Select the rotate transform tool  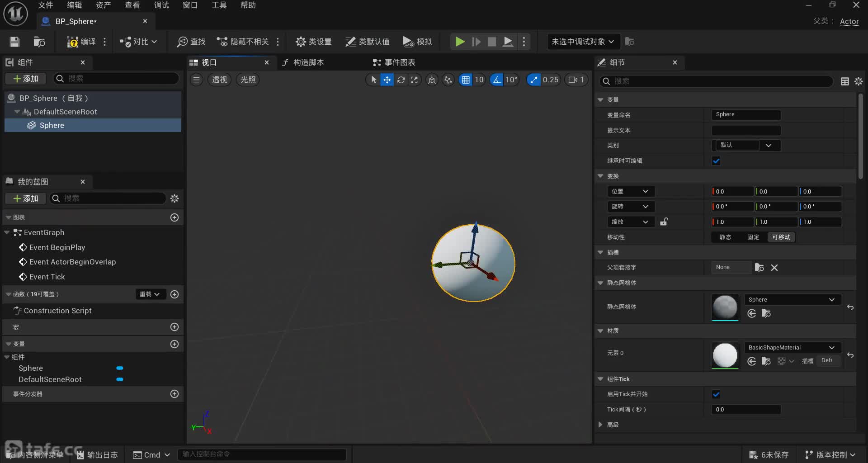[x=401, y=80]
